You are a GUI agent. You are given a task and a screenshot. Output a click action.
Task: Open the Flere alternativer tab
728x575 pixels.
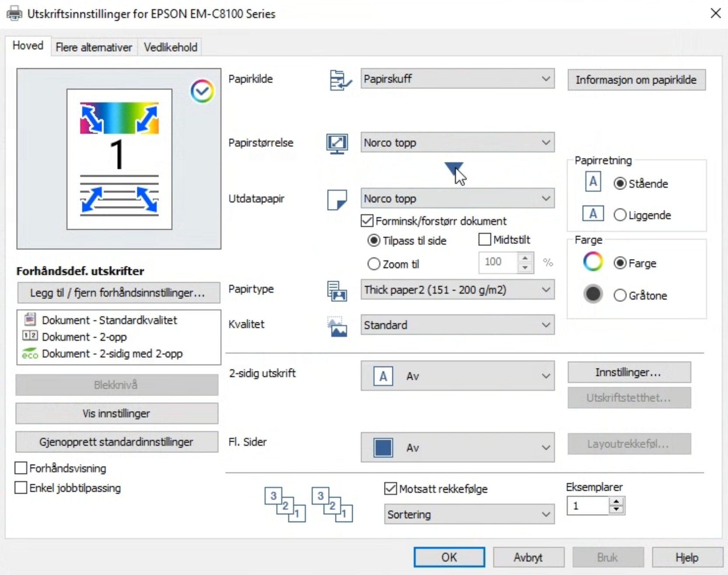pos(94,47)
